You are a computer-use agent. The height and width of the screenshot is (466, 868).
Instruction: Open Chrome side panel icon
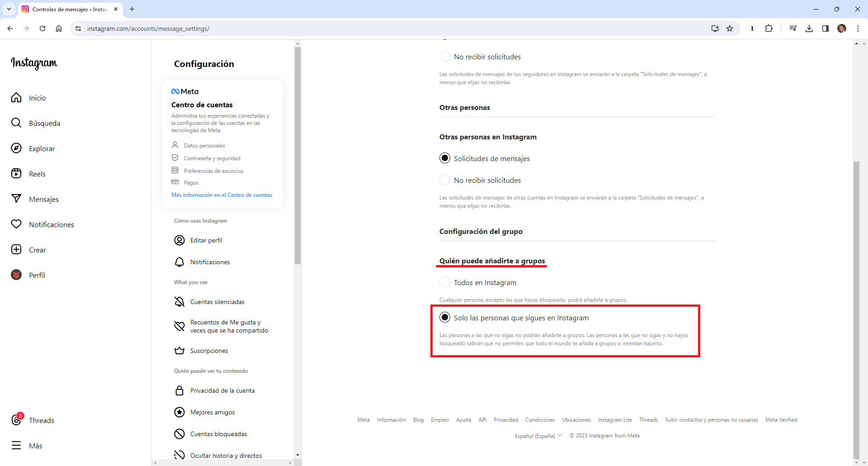(826, 29)
